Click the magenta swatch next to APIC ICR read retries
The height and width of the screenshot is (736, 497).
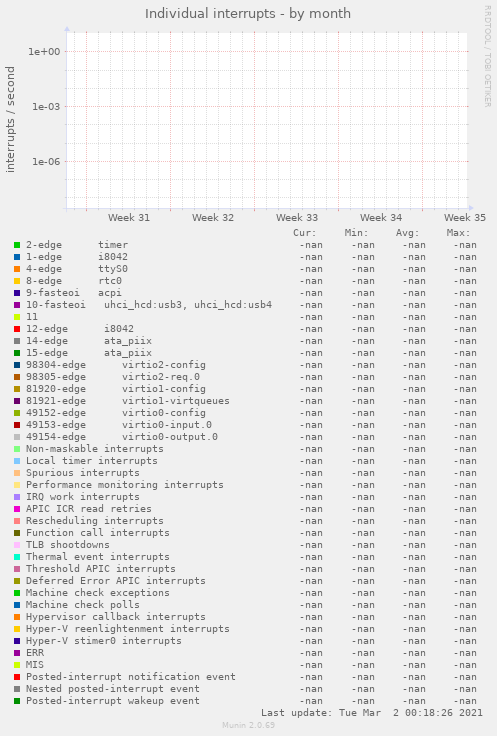coord(17,509)
